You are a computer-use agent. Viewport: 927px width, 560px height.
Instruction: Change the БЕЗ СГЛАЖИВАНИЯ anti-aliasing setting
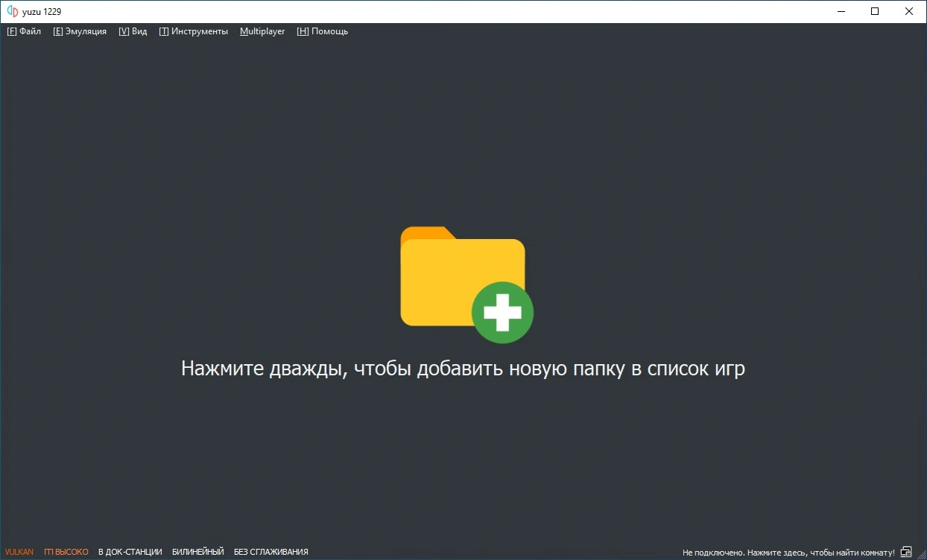270,552
